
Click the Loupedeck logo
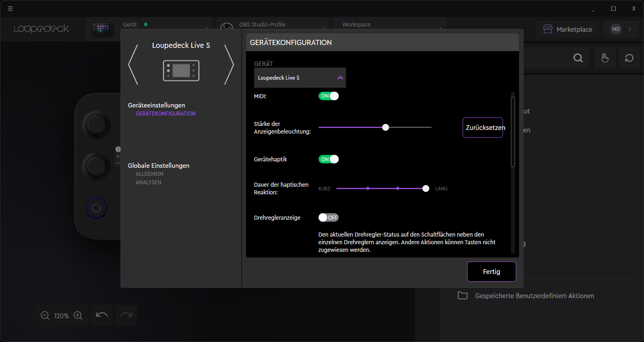coord(41,29)
